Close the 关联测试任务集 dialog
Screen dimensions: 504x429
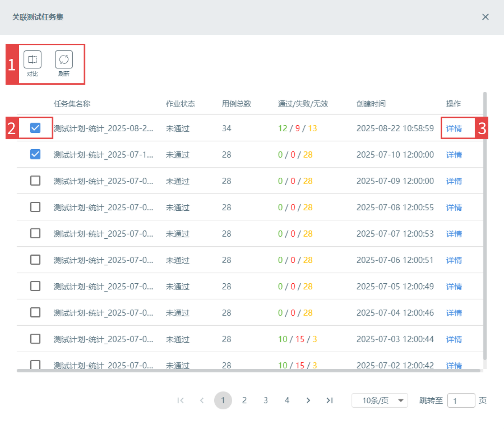coord(485,17)
